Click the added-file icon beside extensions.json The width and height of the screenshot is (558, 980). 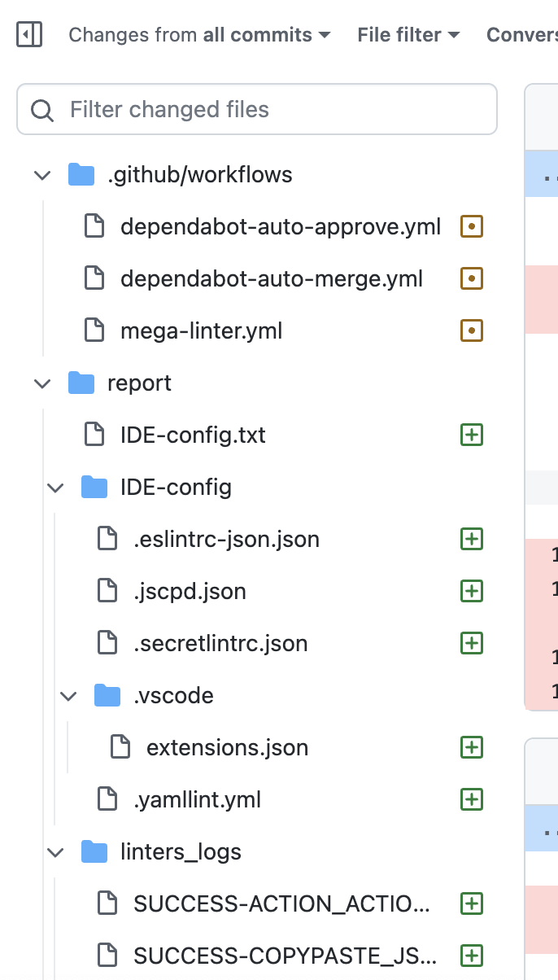coord(471,747)
